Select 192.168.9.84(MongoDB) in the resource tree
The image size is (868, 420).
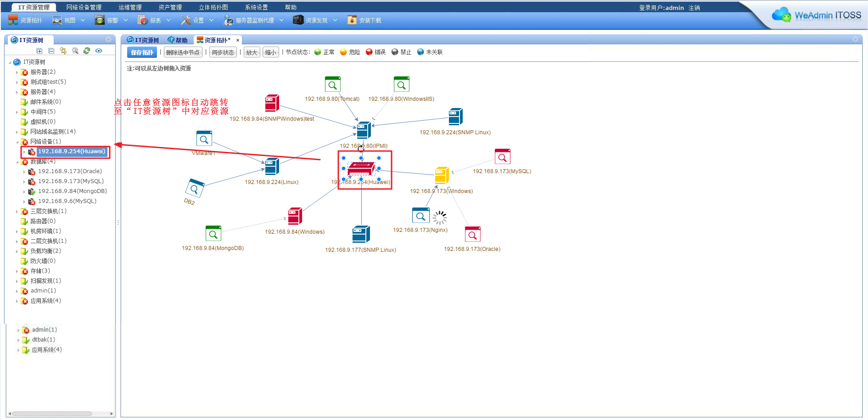(72, 191)
